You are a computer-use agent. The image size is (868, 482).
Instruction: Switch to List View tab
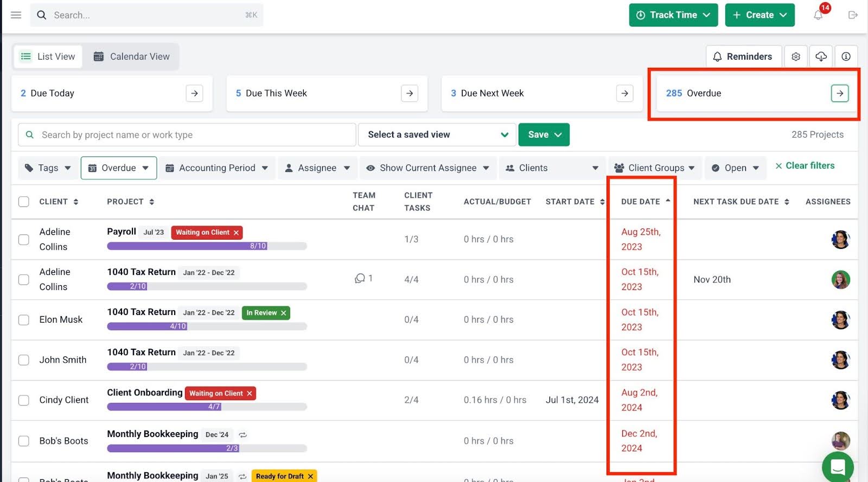pos(48,56)
